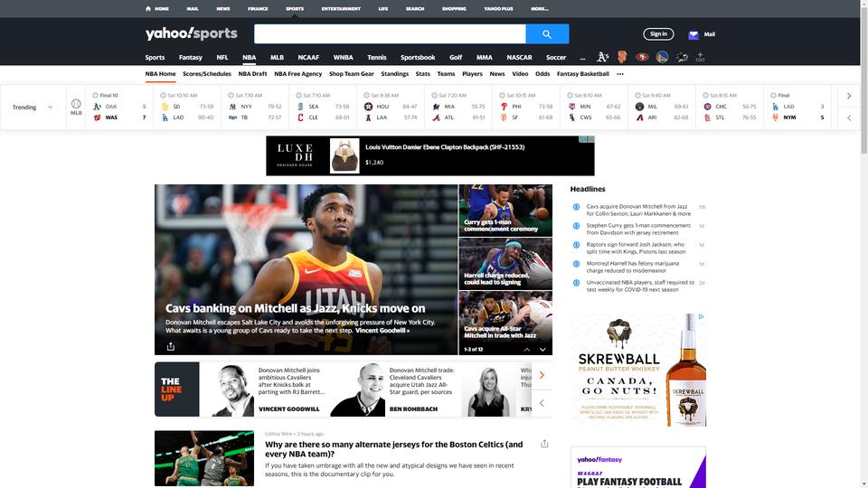This screenshot has height=488, width=868.
Task: Advance The Line Up carousel right
Action: [542, 375]
